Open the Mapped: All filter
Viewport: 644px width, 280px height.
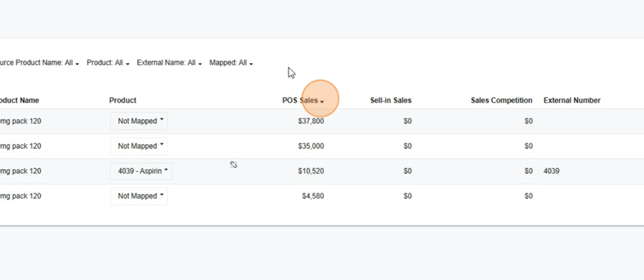tap(231, 63)
